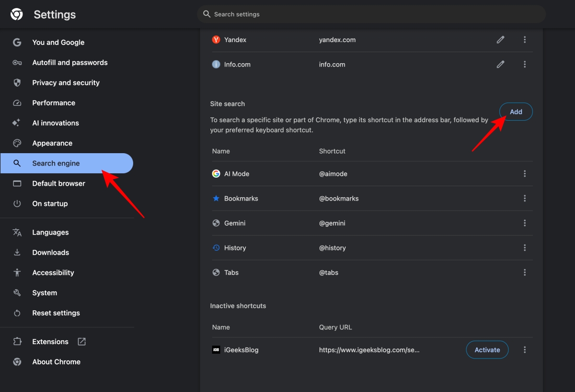The width and height of the screenshot is (575, 392).
Task: Click the yandex.com shortcut text
Action: [337, 40]
